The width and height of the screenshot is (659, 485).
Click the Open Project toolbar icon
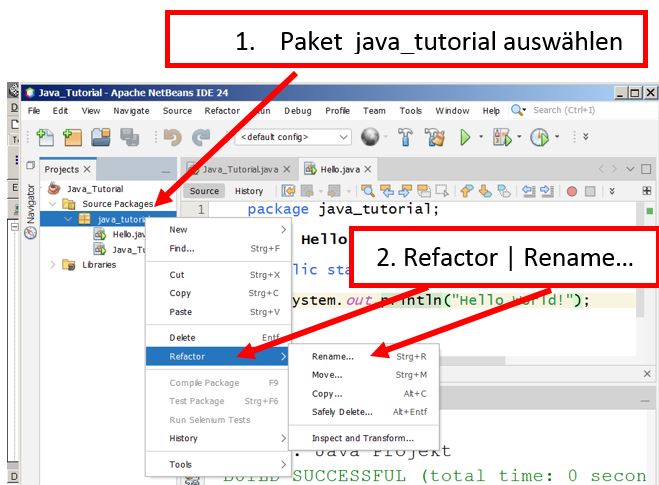click(100, 137)
